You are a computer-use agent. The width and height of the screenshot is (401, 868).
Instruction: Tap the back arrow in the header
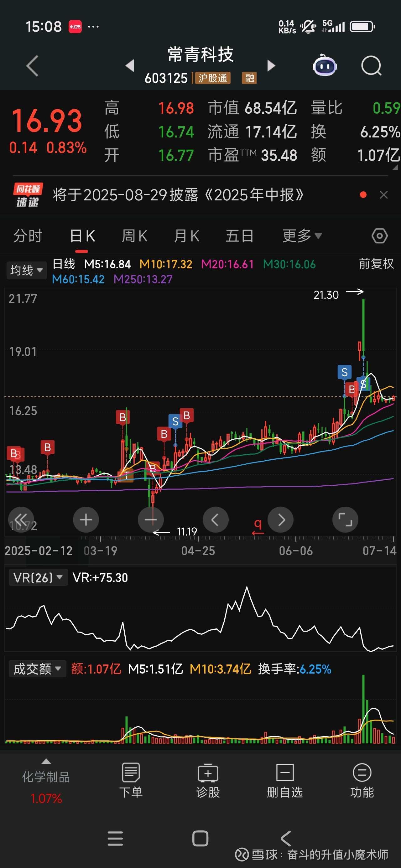[x=32, y=66]
